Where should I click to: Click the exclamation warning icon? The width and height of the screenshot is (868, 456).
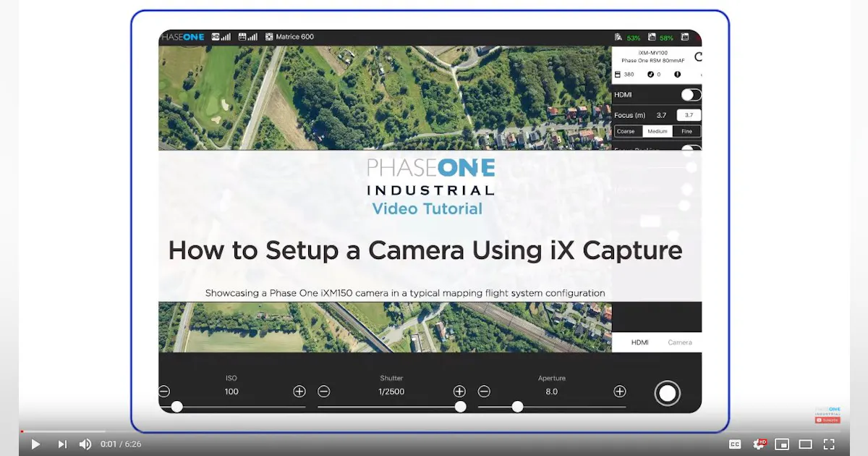click(x=678, y=75)
